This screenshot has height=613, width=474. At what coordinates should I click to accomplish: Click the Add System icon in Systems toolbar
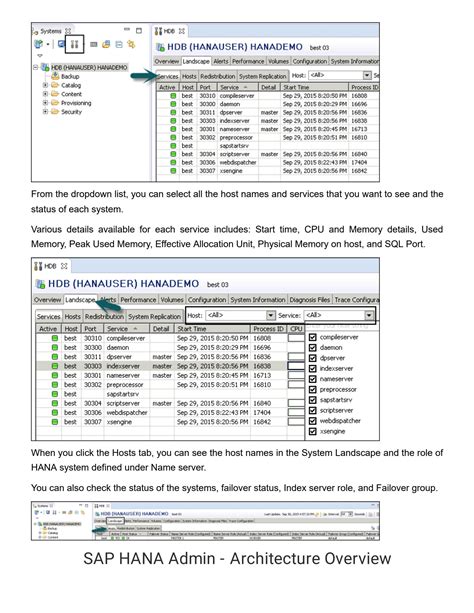tap(38, 44)
